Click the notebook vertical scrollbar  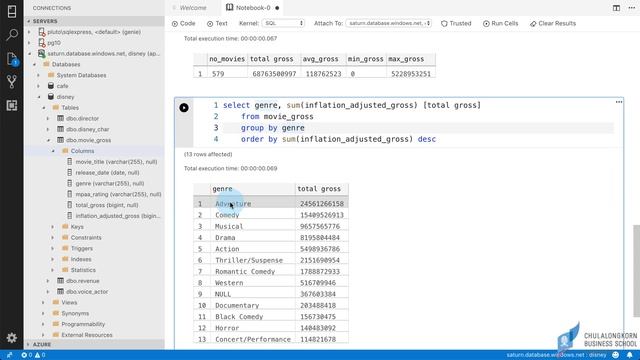coord(636,270)
